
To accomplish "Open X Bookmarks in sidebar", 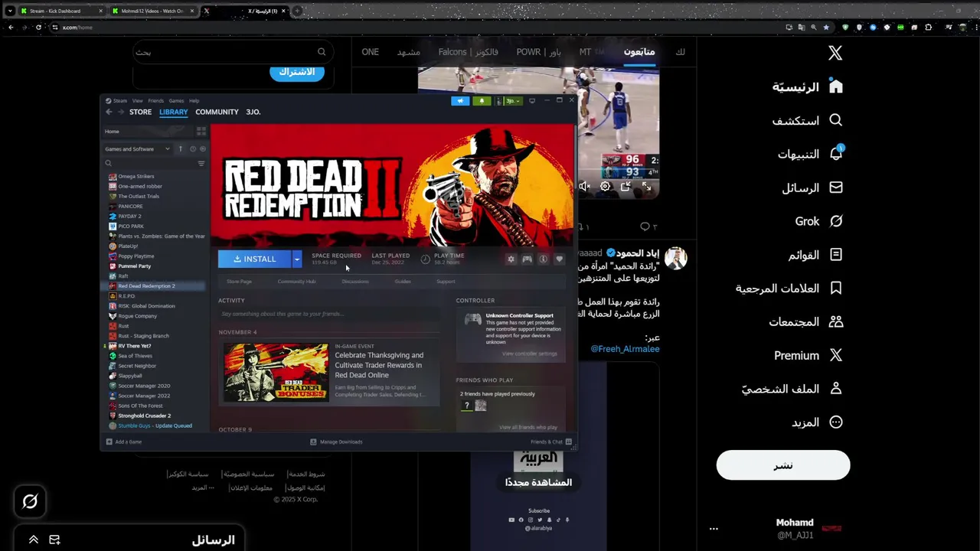I will pos(789,289).
